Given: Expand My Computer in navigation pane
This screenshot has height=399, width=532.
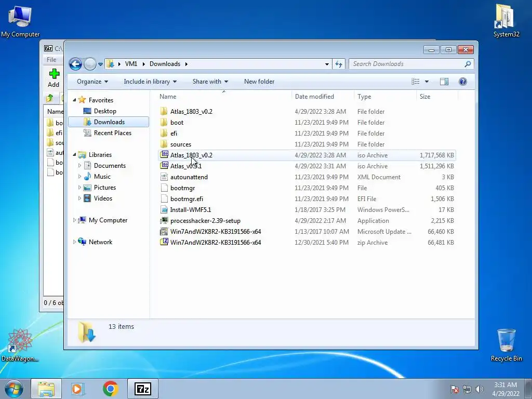Looking at the screenshot, I should pos(74,220).
